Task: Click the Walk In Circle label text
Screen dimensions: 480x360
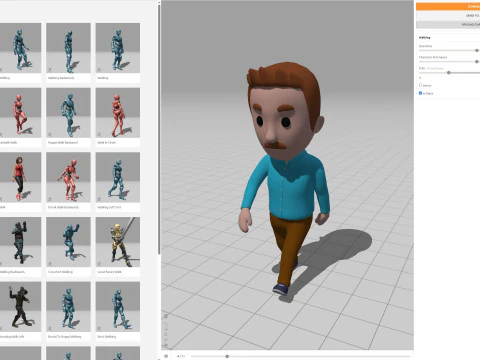Action: 106,143
